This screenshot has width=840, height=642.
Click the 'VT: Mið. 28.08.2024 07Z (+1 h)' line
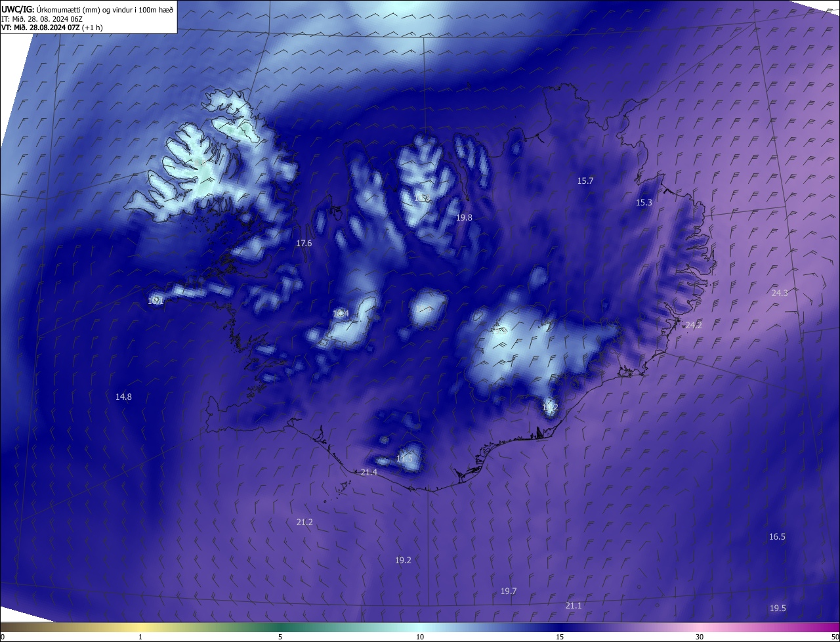click(52, 28)
